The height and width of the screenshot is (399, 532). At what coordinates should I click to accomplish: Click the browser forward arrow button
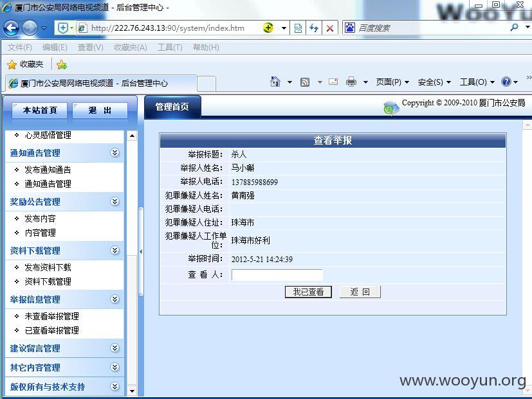pos(30,28)
